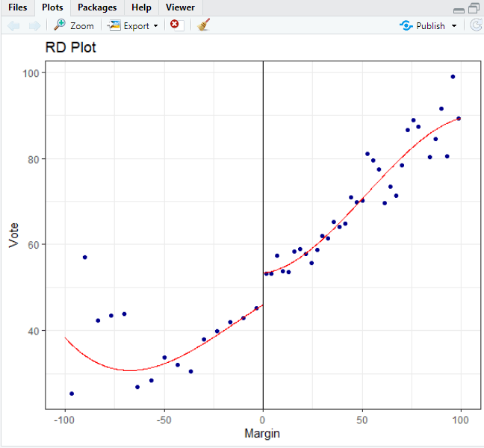Screen dimensions: 484x448
Task: Select the Help tab
Action: tap(141, 7)
